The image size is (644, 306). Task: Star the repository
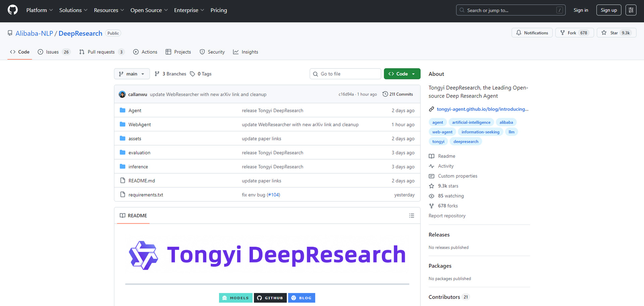[x=616, y=33]
